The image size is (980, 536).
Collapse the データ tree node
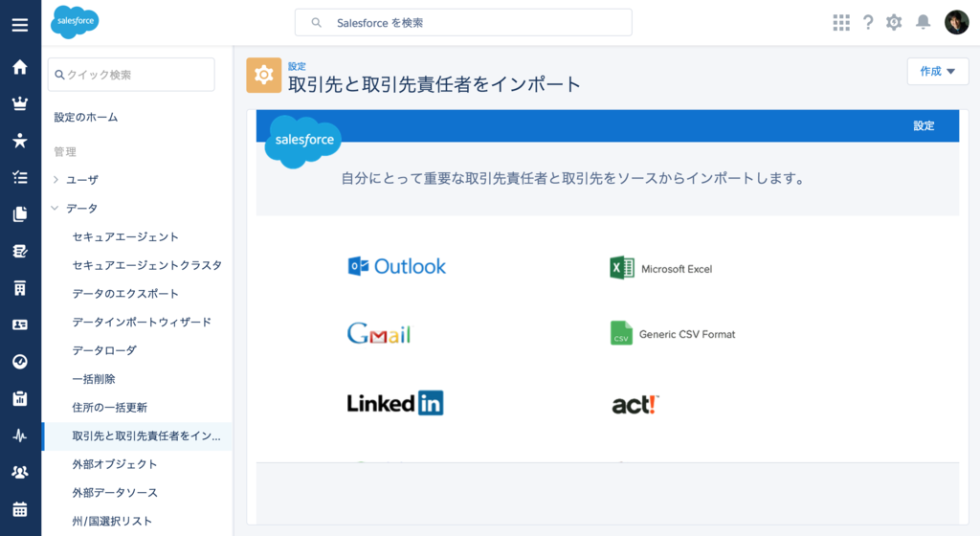(x=55, y=208)
